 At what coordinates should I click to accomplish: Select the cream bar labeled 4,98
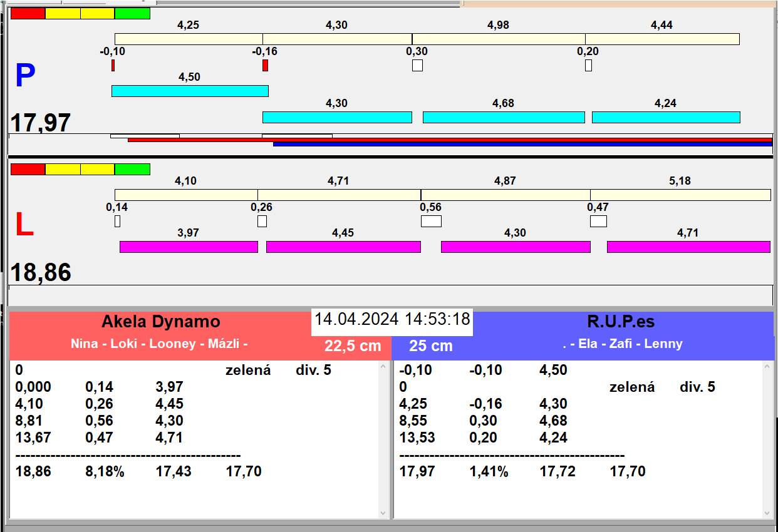point(499,39)
